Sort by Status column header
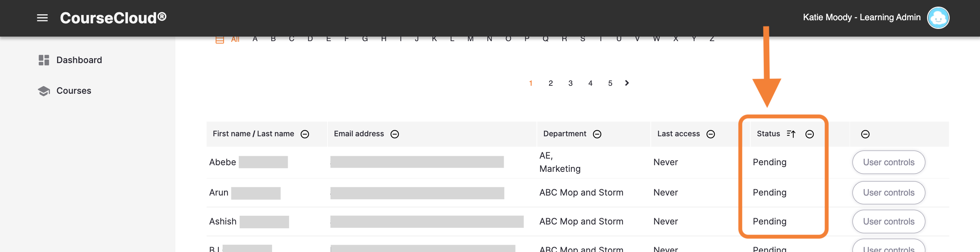 768,133
